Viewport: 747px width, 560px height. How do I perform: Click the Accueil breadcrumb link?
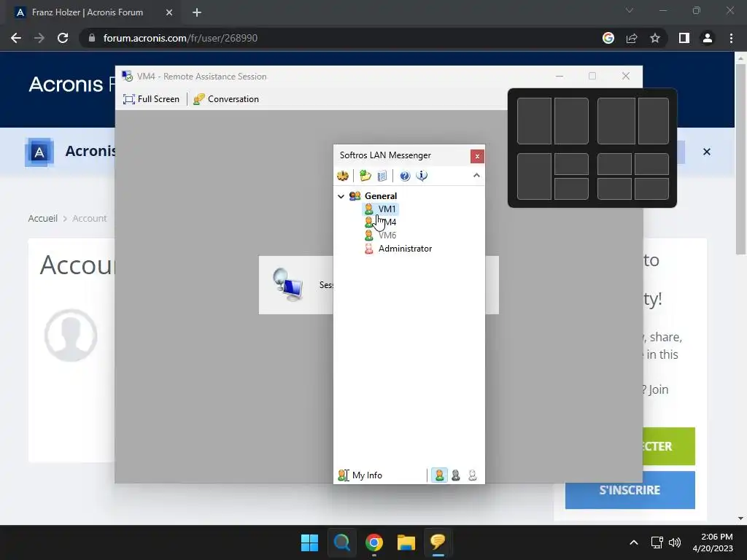(43, 218)
